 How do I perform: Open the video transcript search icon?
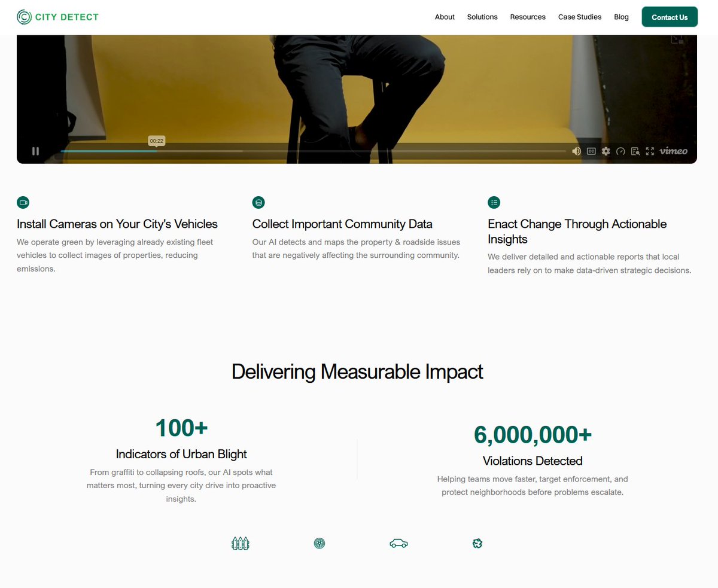tap(635, 151)
